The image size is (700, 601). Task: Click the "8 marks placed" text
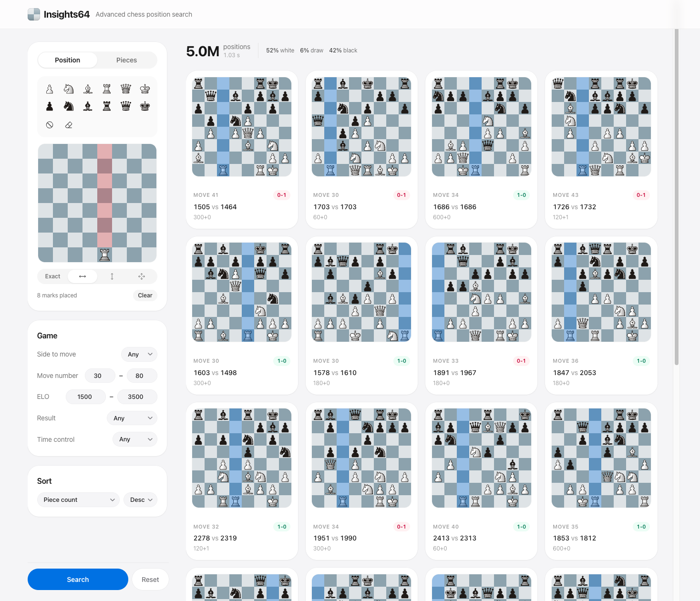(57, 295)
